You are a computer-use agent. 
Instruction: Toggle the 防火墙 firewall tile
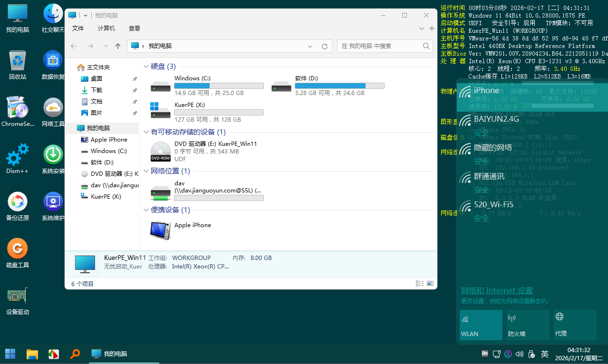click(527, 325)
